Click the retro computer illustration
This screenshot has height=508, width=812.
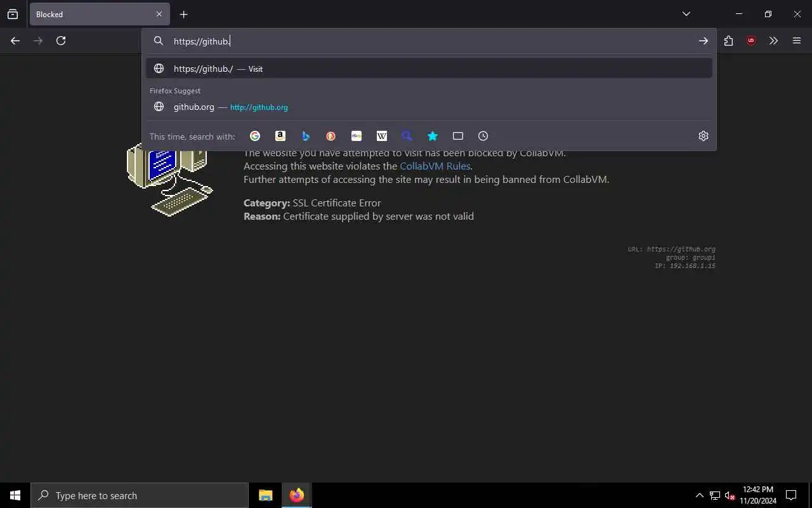point(170,180)
